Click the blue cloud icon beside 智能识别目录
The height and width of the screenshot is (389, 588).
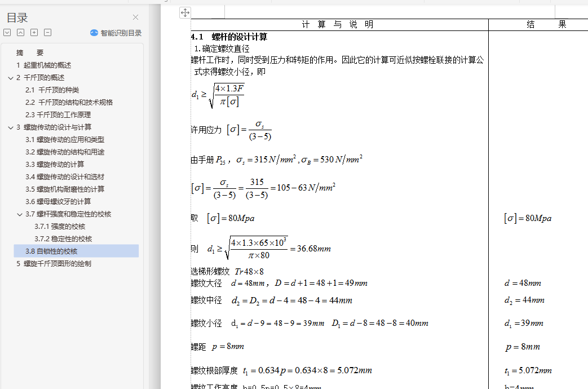(x=94, y=33)
